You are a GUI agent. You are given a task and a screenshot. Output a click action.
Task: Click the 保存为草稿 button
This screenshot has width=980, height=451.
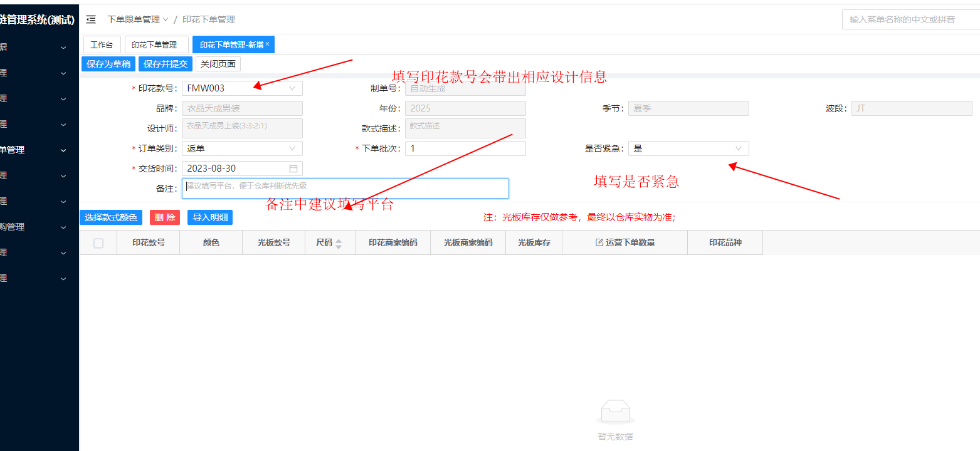(x=108, y=64)
